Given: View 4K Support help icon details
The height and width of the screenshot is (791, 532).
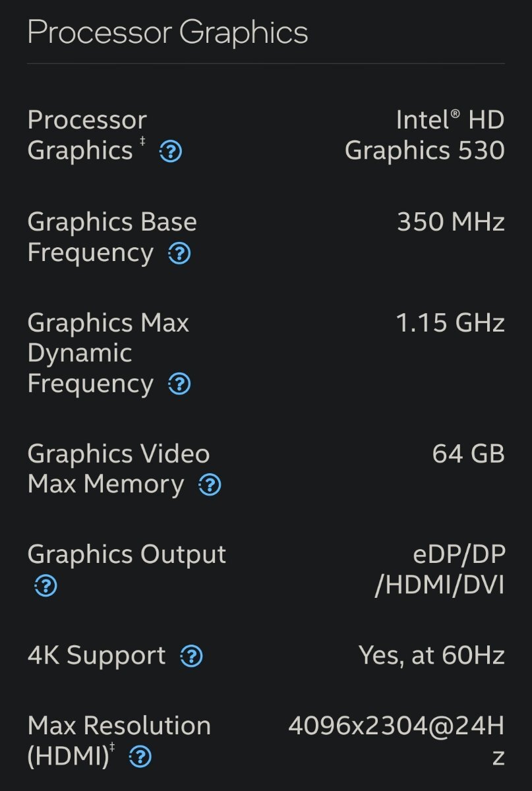Looking at the screenshot, I should click(191, 657).
